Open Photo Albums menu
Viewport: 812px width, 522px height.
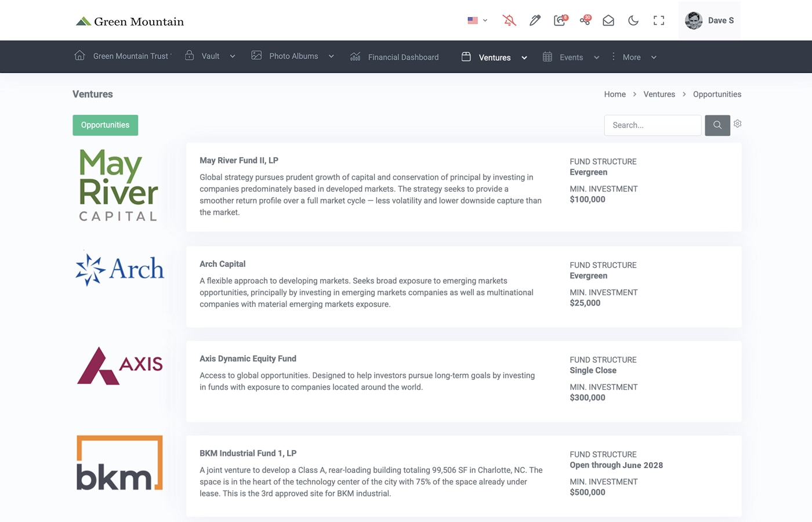(293, 56)
